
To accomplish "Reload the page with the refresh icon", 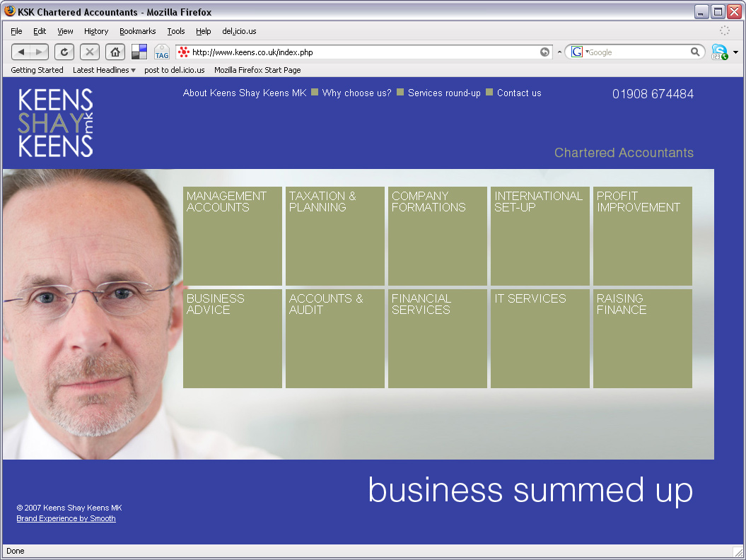I will pyautogui.click(x=64, y=52).
